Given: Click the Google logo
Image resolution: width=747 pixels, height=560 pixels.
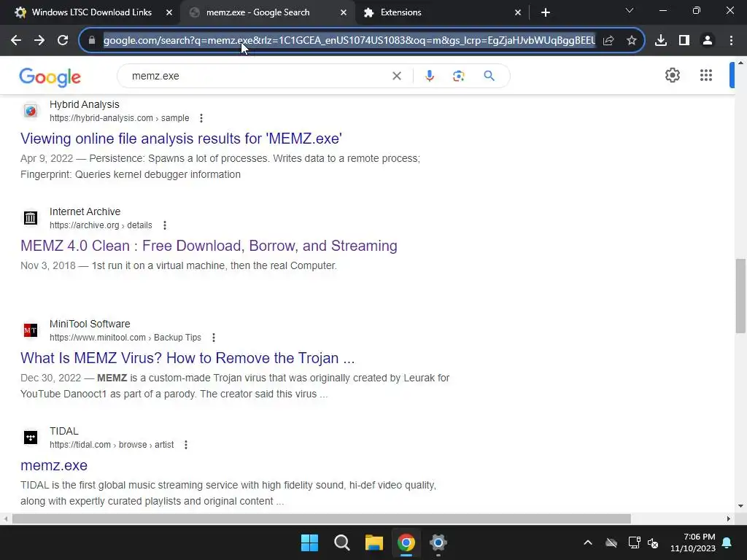Looking at the screenshot, I should [x=50, y=77].
